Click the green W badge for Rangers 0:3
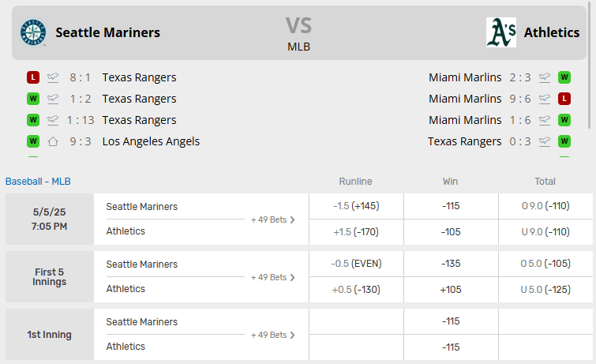This screenshot has height=364, width=596. [564, 141]
